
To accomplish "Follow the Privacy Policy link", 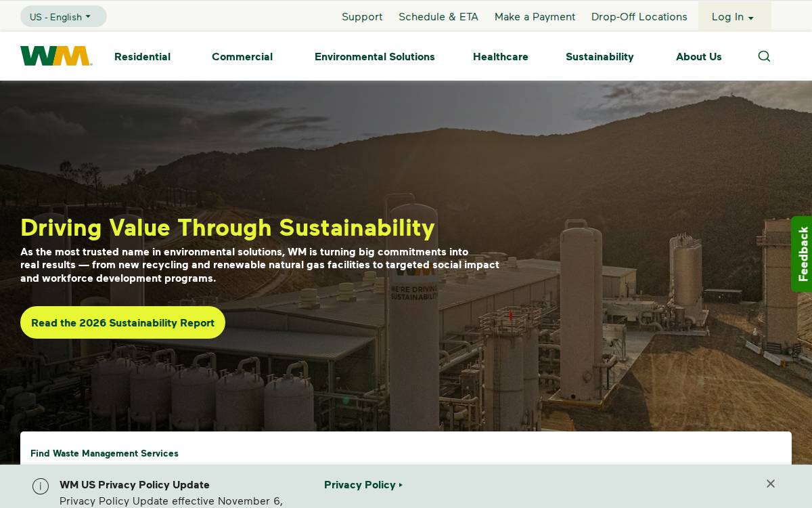I will click(363, 485).
